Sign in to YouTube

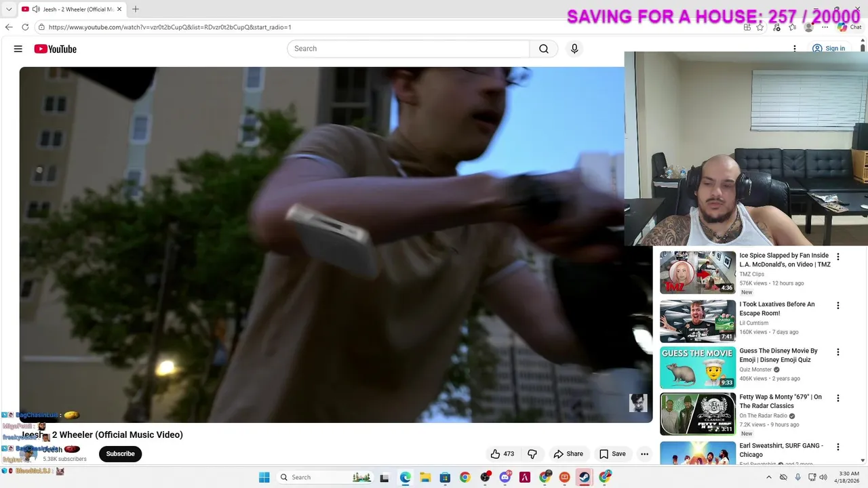pos(829,49)
